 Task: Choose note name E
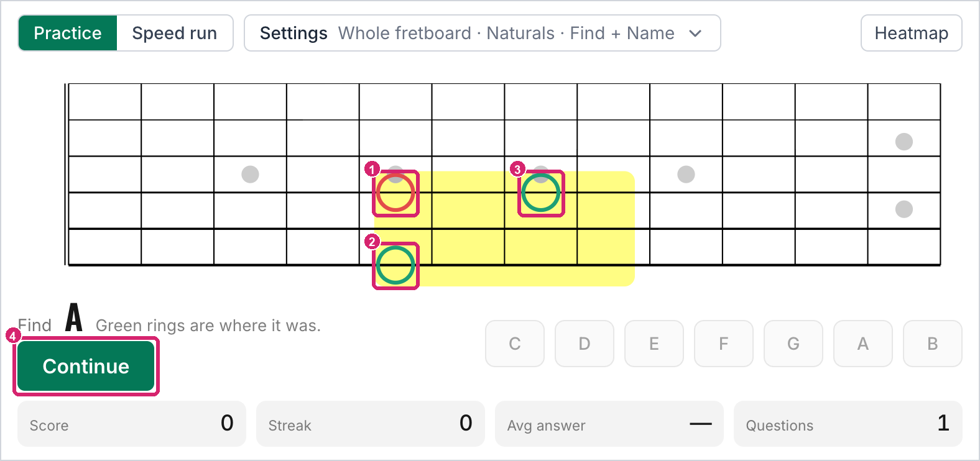[x=654, y=344]
